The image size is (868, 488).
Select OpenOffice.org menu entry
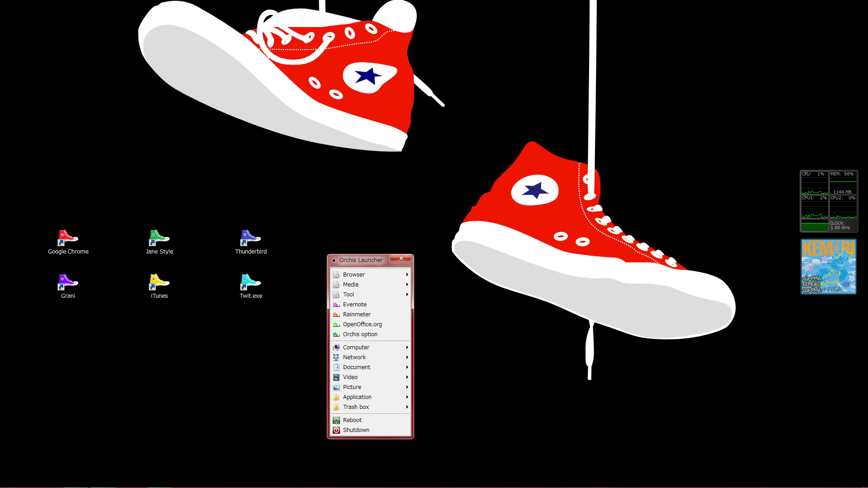coord(362,324)
